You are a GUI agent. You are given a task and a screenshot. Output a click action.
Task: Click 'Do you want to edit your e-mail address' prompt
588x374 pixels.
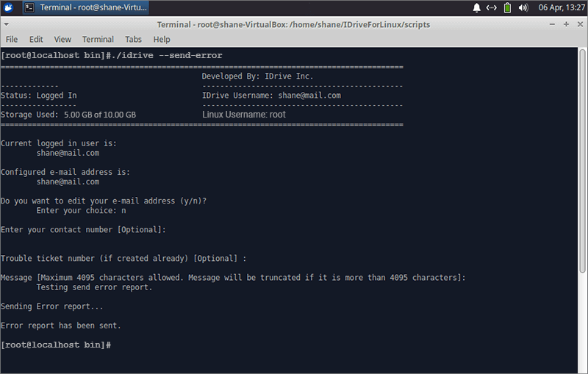pos(104,201)
